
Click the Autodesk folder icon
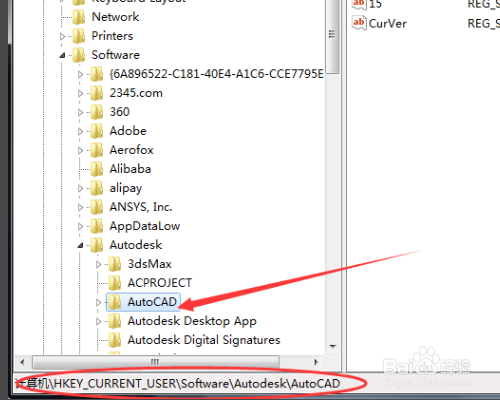click(x=97, y=245)
